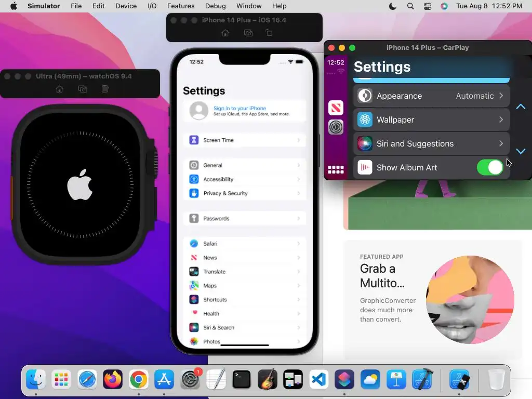
Task: Open GarageBand from the Dock
Action: point(268,379)
